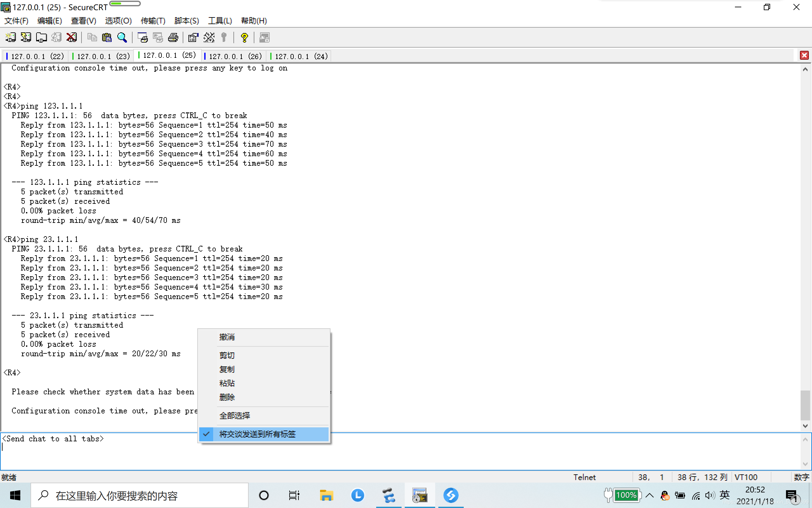Choose 撤消 in context menu
This screenshot has height=508, width=812.
point(264,337)
